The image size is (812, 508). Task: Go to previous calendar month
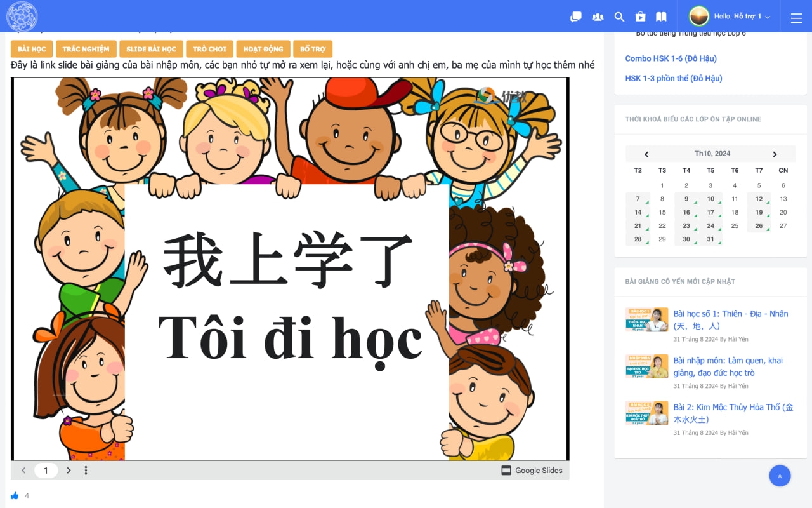point(646,154)
